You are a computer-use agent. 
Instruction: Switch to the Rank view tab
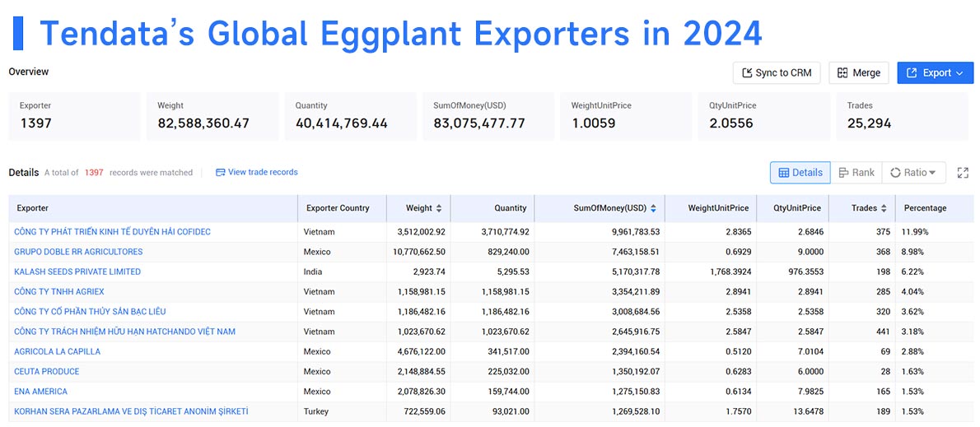[856, 173]
